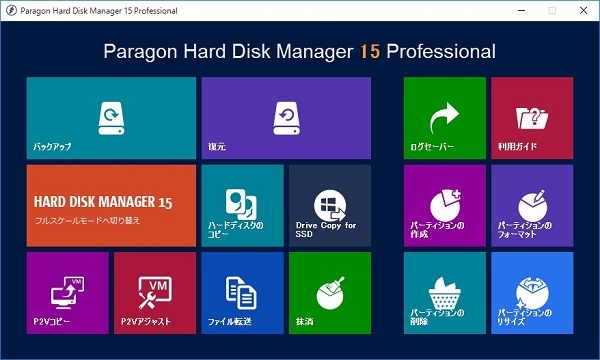Close the Paragon Hard Disk Manager window
Viewport: 600px width, 360px height.
tap(583, 10)
